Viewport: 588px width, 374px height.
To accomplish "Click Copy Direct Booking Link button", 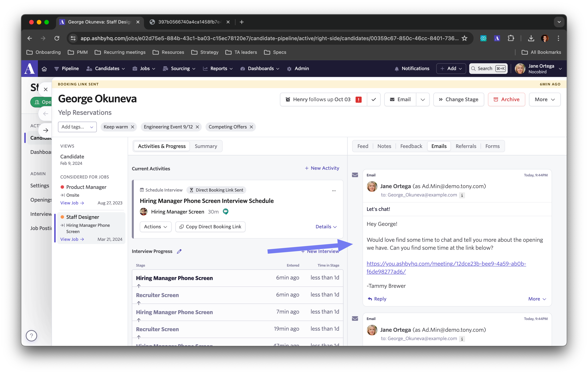I will tap(210, 227).
